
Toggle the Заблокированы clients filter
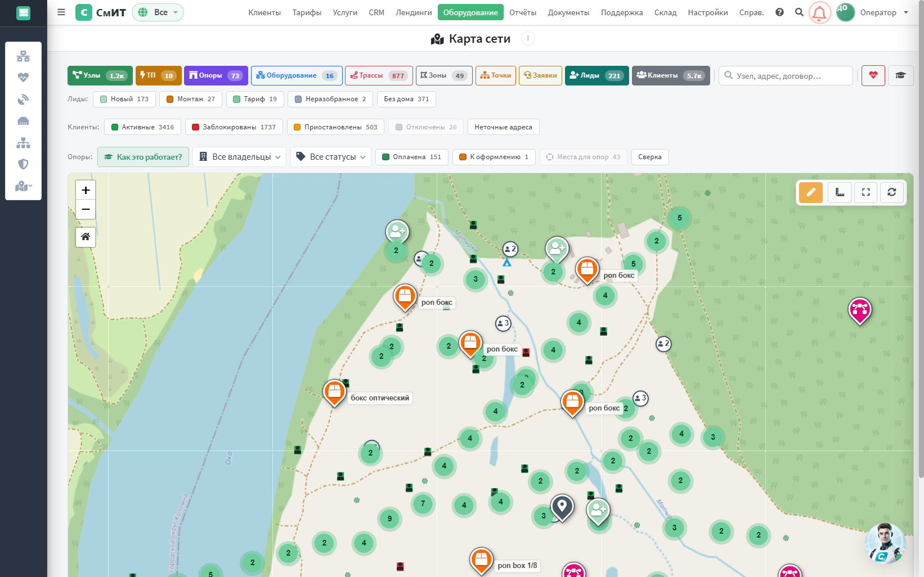coord(234,127)
